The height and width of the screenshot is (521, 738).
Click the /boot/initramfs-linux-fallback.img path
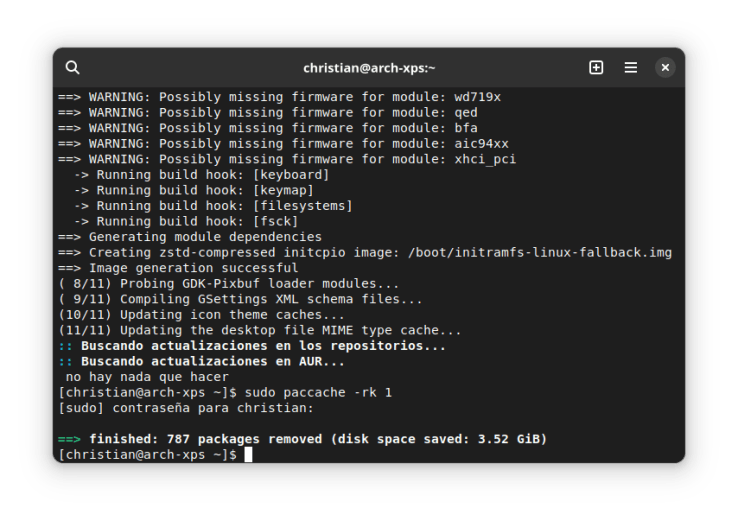point(540,253)
